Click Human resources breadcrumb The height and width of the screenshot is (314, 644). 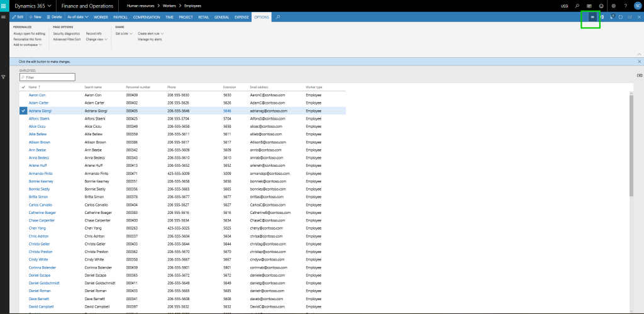tap(140, 6)
